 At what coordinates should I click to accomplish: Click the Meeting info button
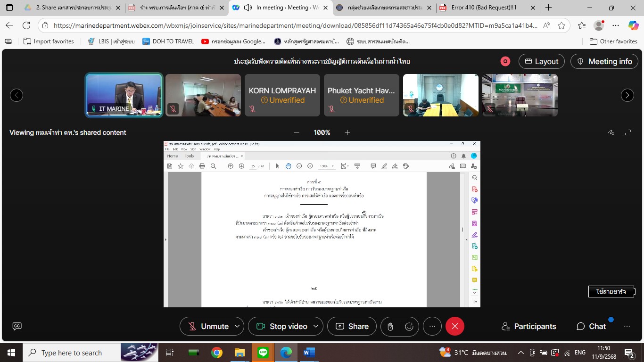pyautogui.click(x=604, y=61)
